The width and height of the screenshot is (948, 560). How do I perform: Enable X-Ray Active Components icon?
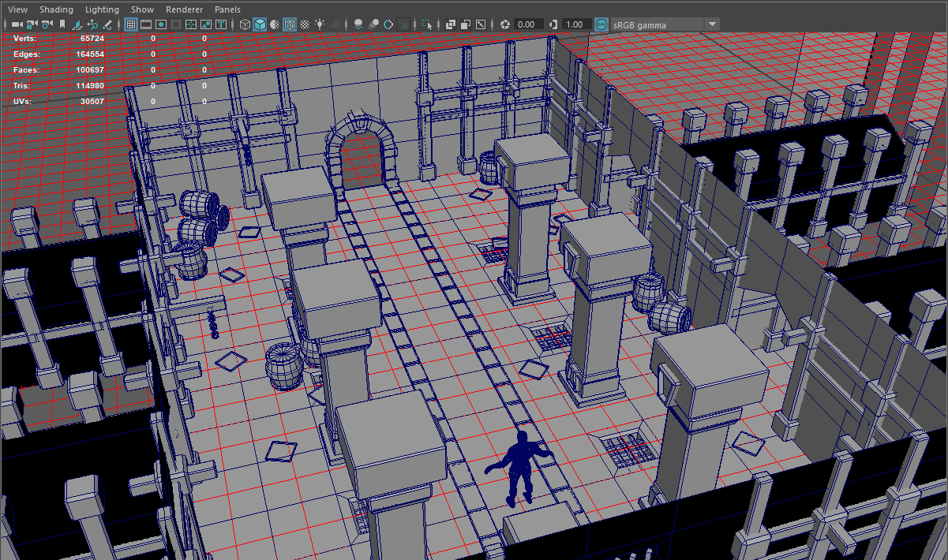465,24
